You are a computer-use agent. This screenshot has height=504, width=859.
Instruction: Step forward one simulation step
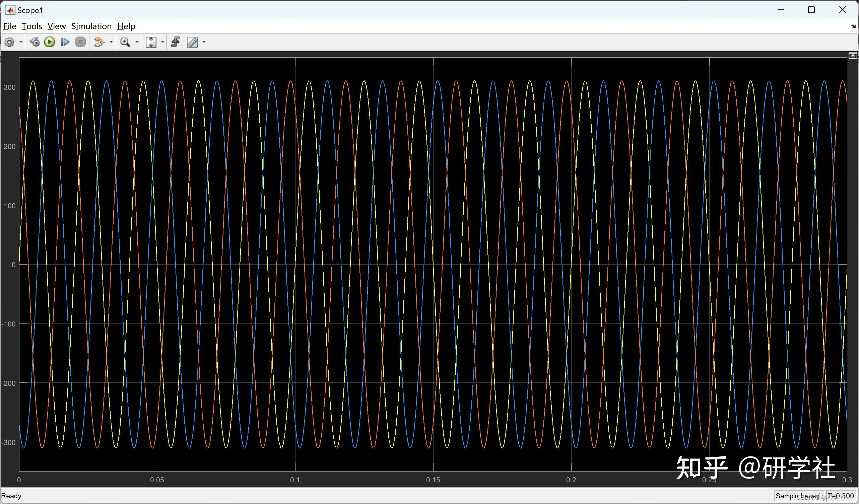click(x=65, y=42)
